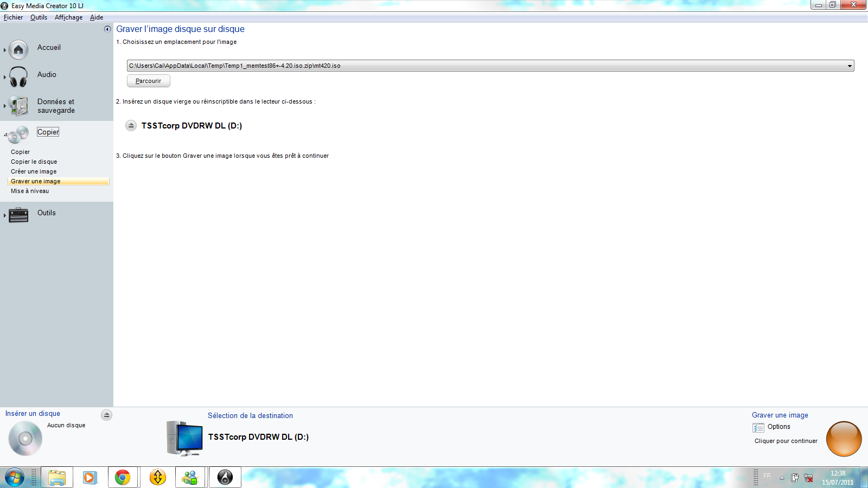Open the Messenger taskbar icon
The height and width of the screenshot is (488, 868).
190,478
